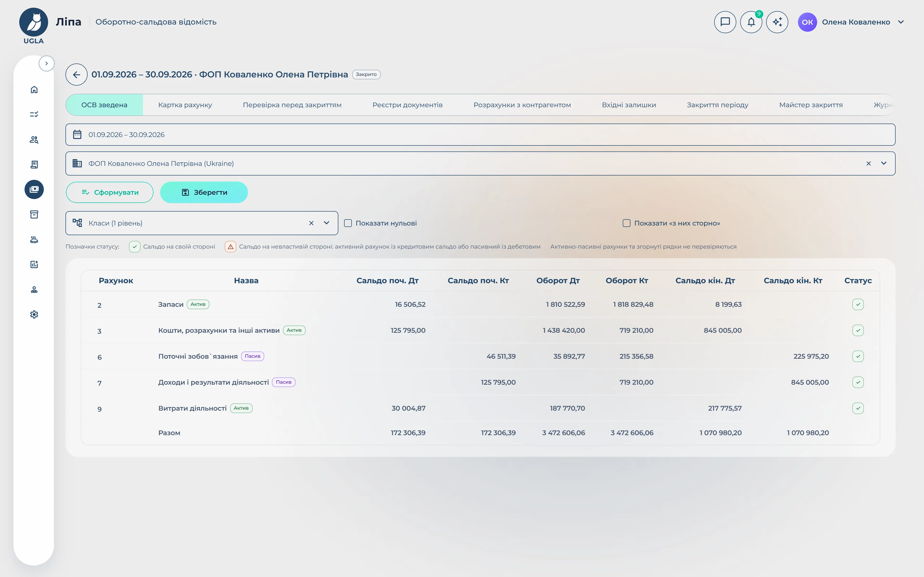Screen dimensions: 924x577
Task: Go to home in the sidebar
Action: 34,89
